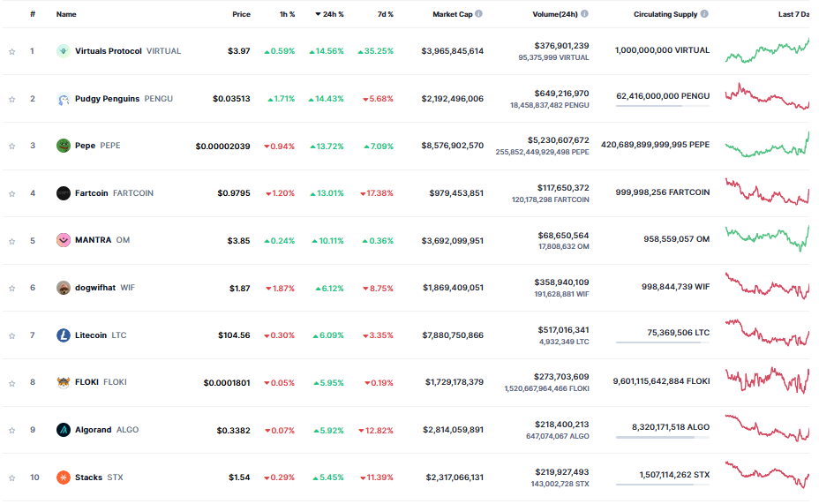Click Pudgy Penguins volume $649,216,970

pyautogui.click(x=561, y=94)
